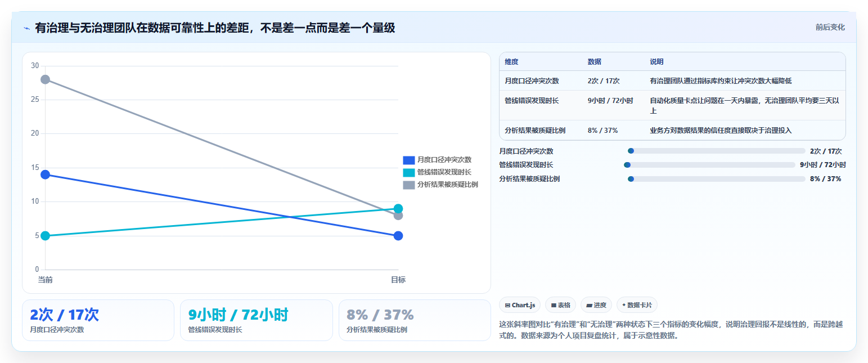The image size is (868, 363).
Task: Click the 月度口径冲突次数 progress bar
Action: pos(717,151)
